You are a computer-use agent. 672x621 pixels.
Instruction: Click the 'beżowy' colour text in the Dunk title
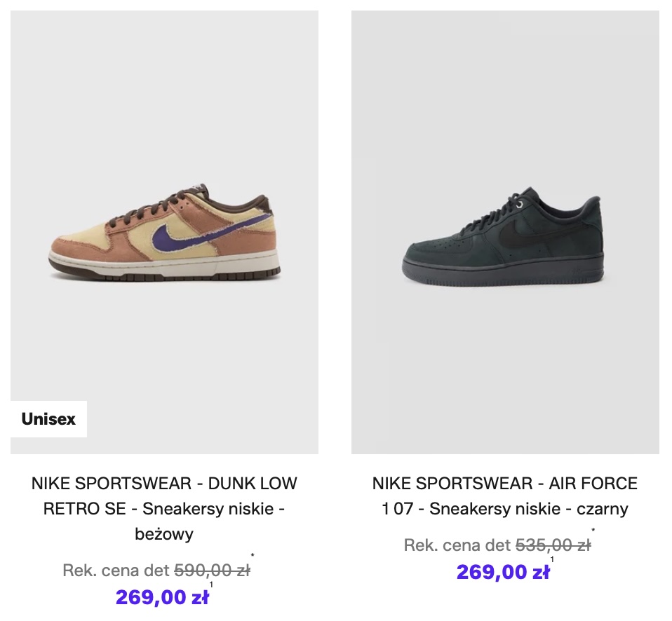pos(164,534)
